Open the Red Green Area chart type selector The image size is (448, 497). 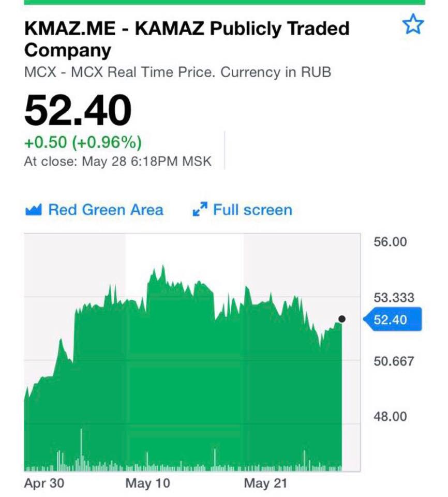105,210
